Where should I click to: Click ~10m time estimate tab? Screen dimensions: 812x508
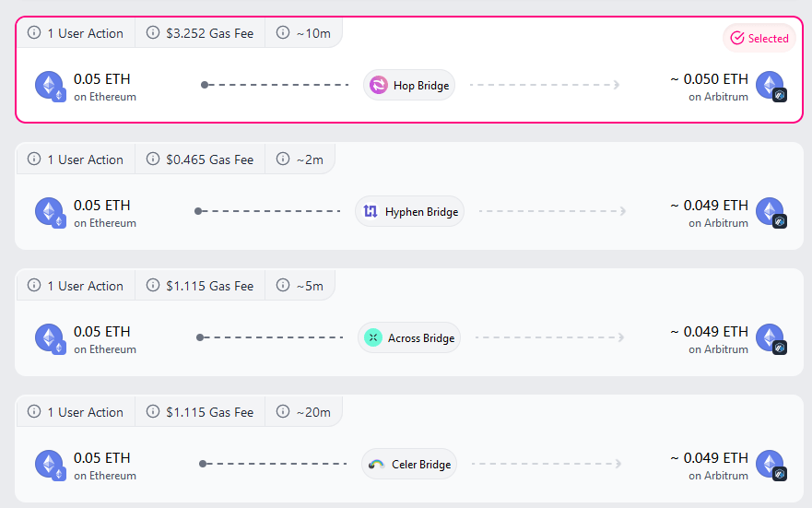coord(304,32)
